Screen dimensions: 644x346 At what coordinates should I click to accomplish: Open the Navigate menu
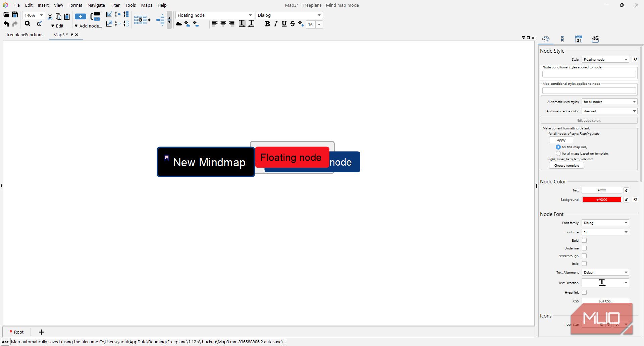pos(96,5)
